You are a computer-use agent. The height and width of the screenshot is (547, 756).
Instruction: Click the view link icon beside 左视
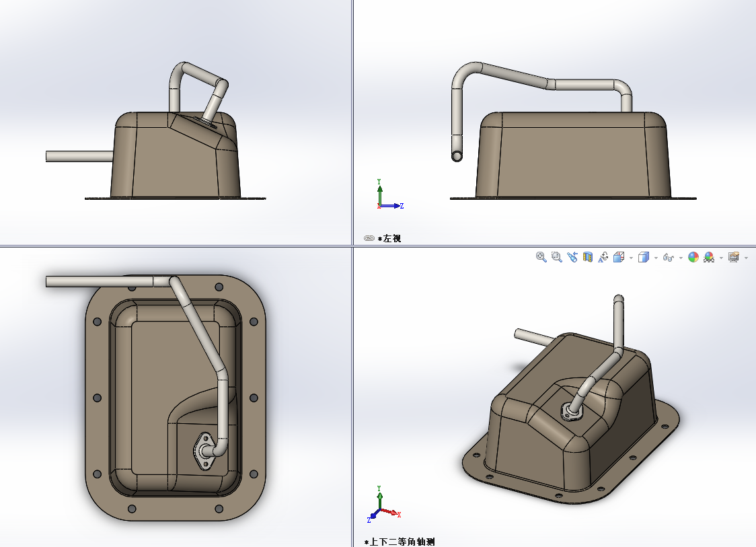(369, 238)
